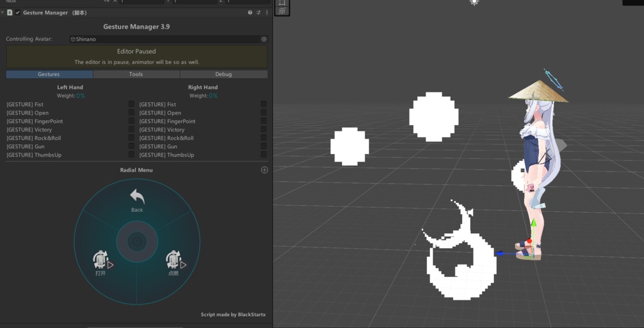This screenshot has width=644, height=328.
Task: Click the Left Hand Weight 0% value
Action: click(80, 96)
